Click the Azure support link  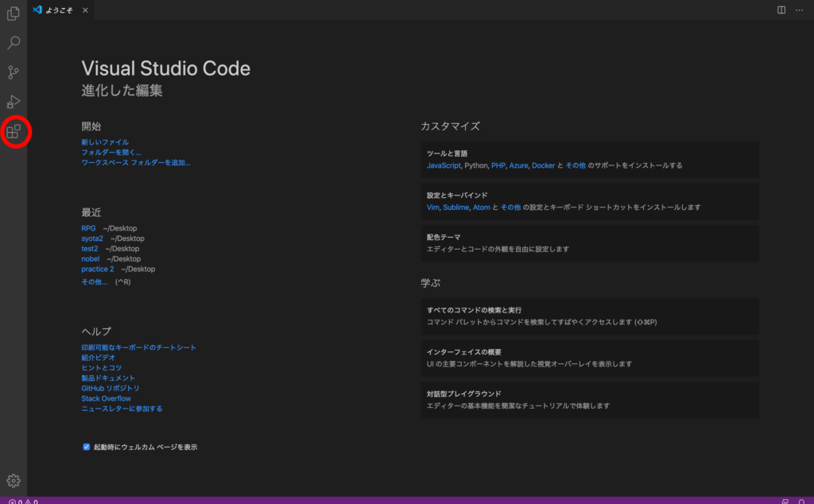[518, 165]
